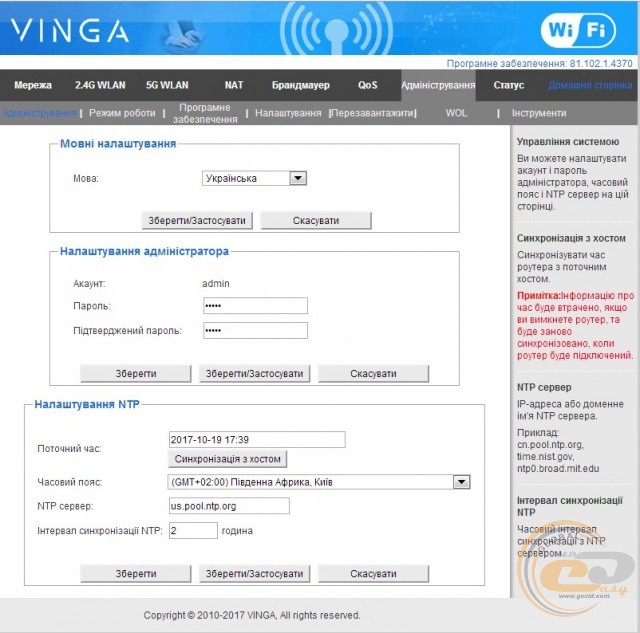Click the Пароль password field
This screenshot has height=633, width=640.
click(x=254, y=305)
